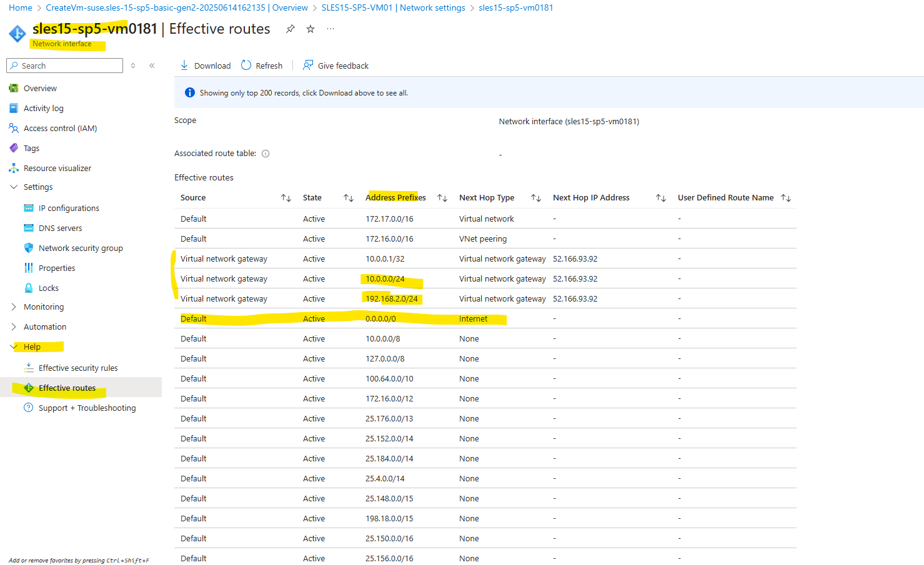Click the 10.0.0.0/24 address prefix cell
This screenshot has height=565, width=924.
point(385,278)
